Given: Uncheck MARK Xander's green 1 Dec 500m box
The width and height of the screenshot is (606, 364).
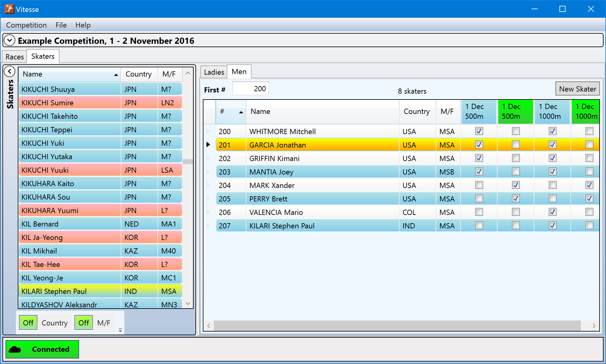Looking at the screenshot, I should click(516, 185).
